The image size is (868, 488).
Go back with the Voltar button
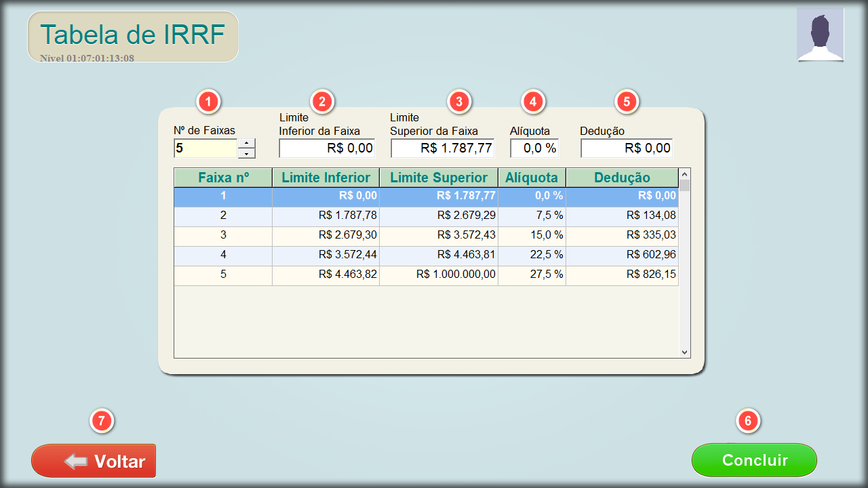point(94,461)
